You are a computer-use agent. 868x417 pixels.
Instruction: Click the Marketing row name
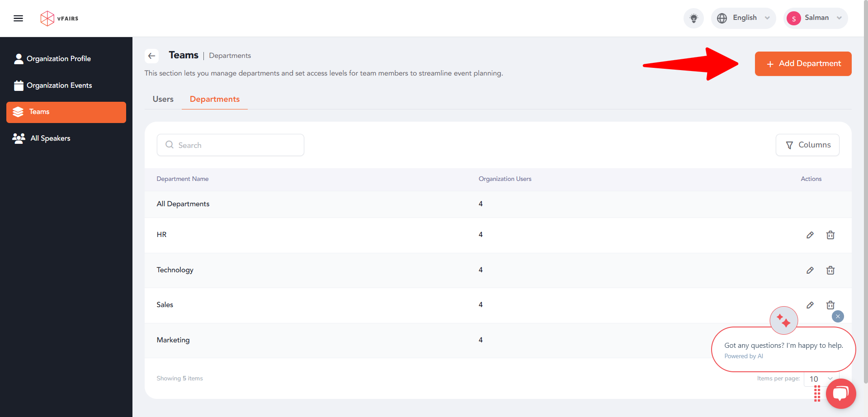173,340
